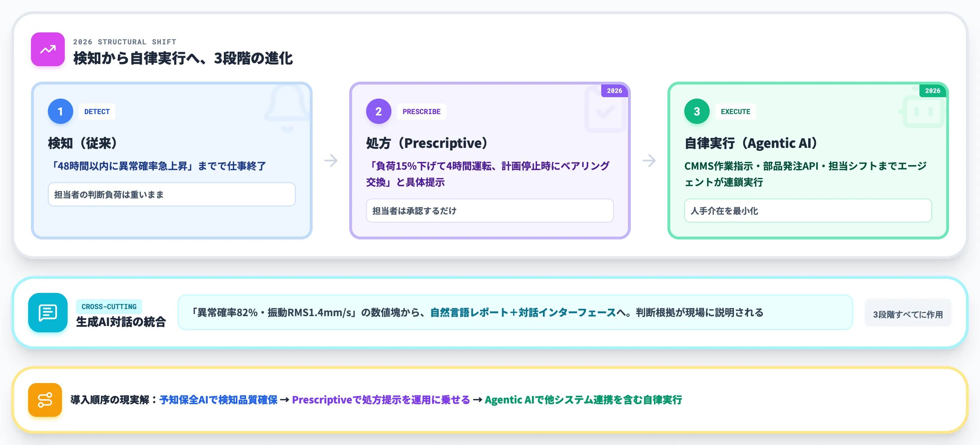Screen dimensions: 980x445
Task: Click the CROSS-CUTTING tag
Action: pos(109,307)
